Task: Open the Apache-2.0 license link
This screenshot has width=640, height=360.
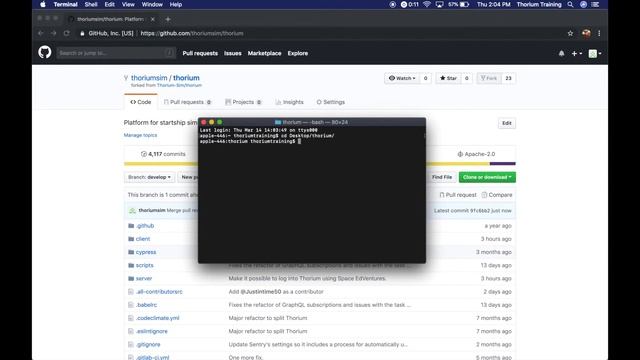Action: pyautogui.click(x=476, y=154)
